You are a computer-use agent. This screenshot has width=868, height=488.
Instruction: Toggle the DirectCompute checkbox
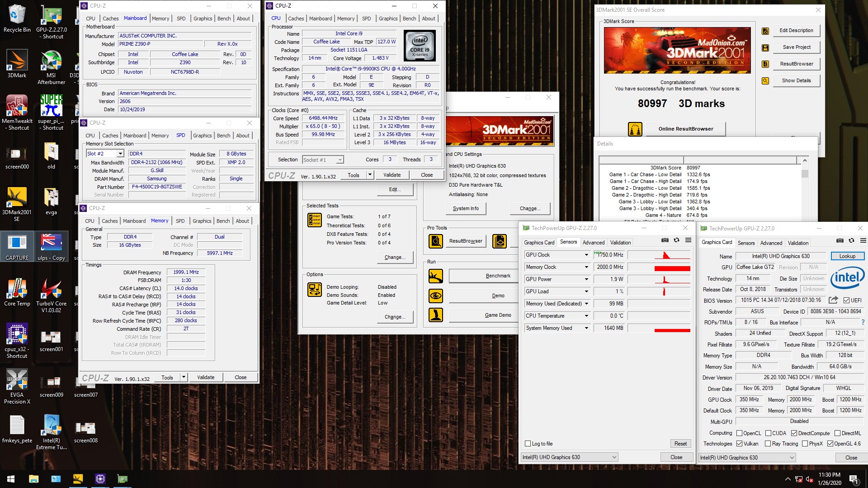pos(794,433)
